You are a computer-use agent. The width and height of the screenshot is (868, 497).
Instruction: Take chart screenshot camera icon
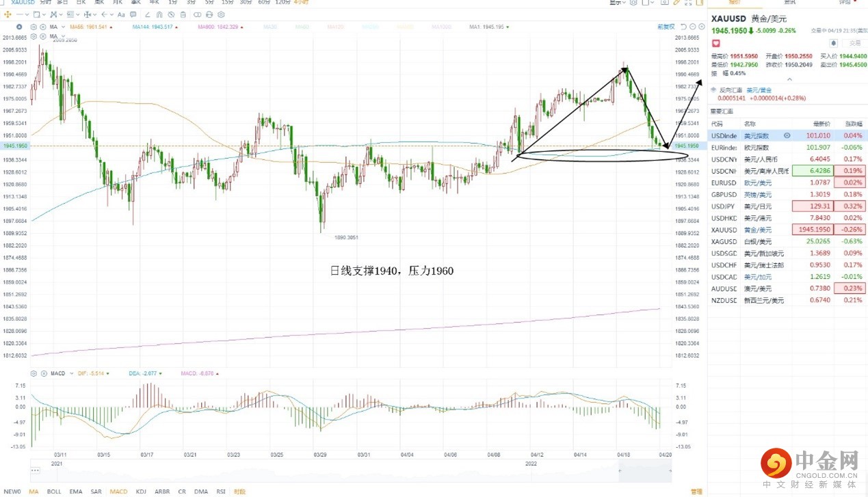[x=664, y=3]
